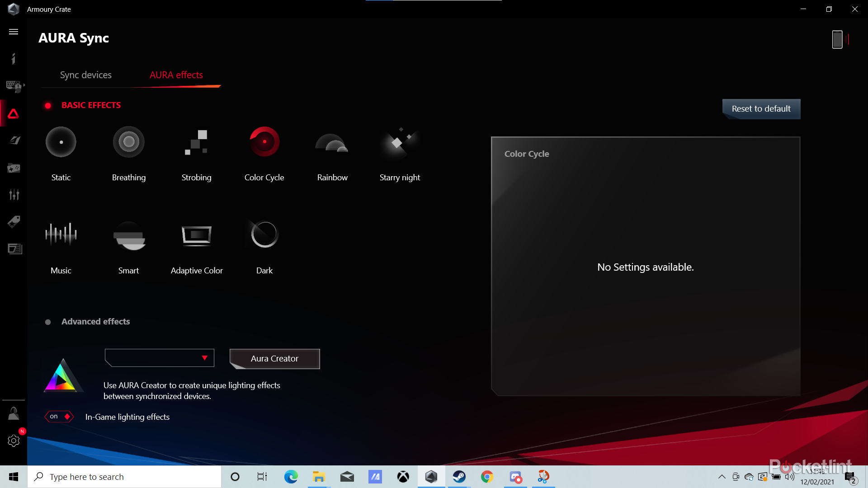Select the Smart effect icon
868x488 pixels.
click(129, 234)
